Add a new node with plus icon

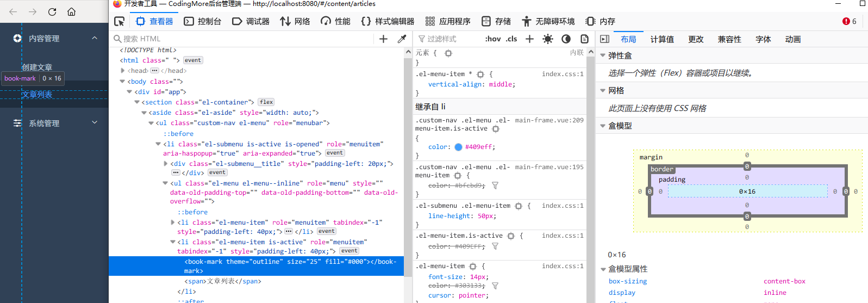pyautogui.click(x=383, y=39)
